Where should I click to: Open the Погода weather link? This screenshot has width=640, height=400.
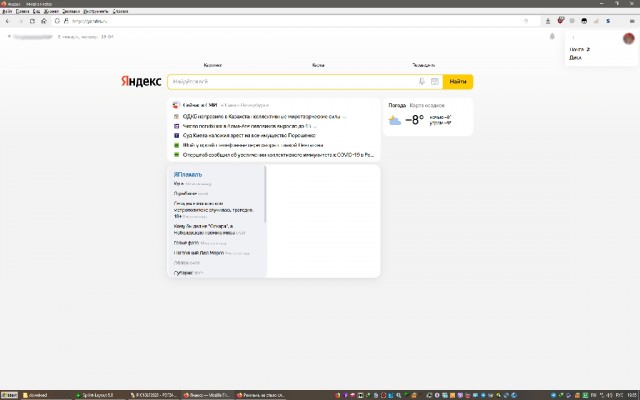(x=397, y=105)
